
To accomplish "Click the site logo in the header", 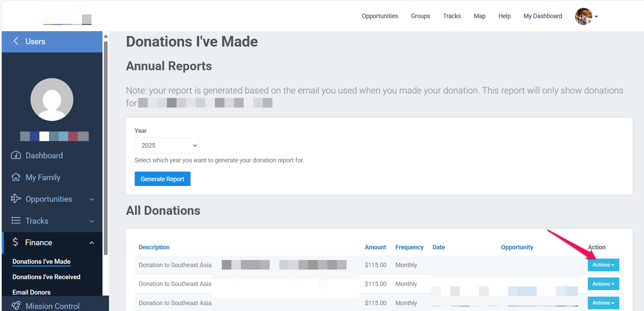I will click(68, 15).
